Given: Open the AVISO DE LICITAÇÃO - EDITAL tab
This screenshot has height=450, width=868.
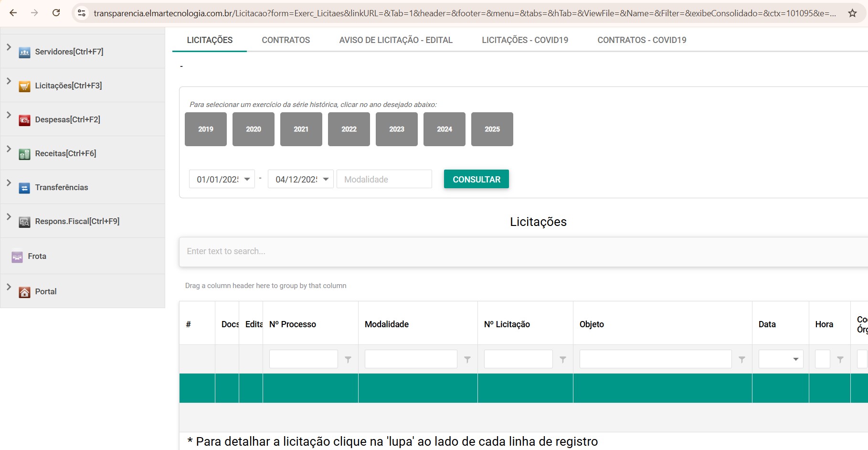Looking at the screenshot, I should 395,40.
